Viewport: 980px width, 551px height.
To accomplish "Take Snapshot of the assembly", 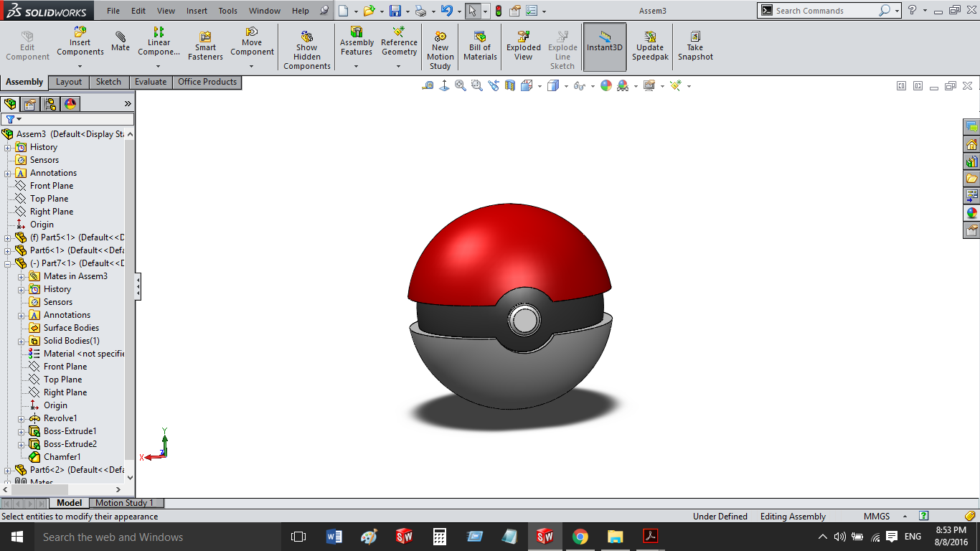I will 695,47.
